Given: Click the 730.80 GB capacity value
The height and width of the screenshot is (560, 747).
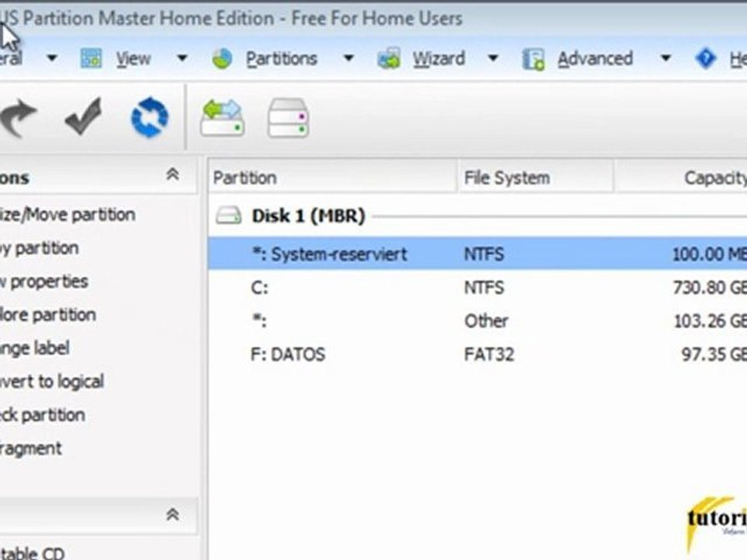Looking at the screenshot, I should pyautogui.click(x=710, y=288).
